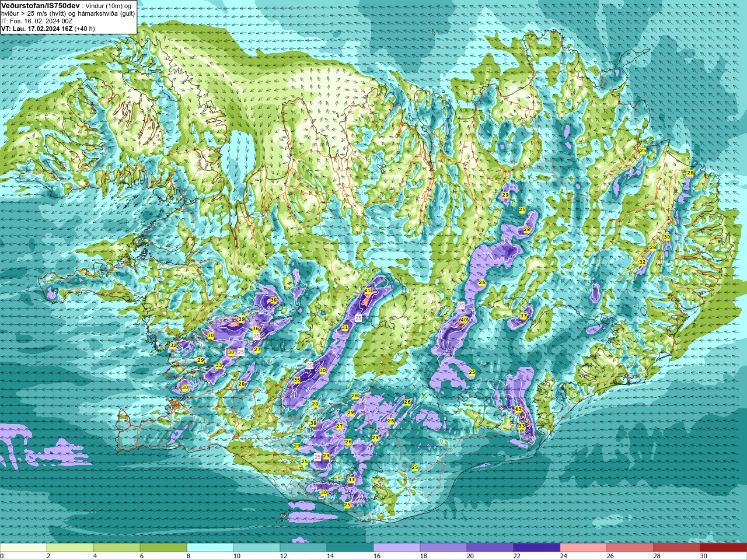Click the yellow gust marker reading 40
Screen dimensions: 747x560
(x=464, y=320)
